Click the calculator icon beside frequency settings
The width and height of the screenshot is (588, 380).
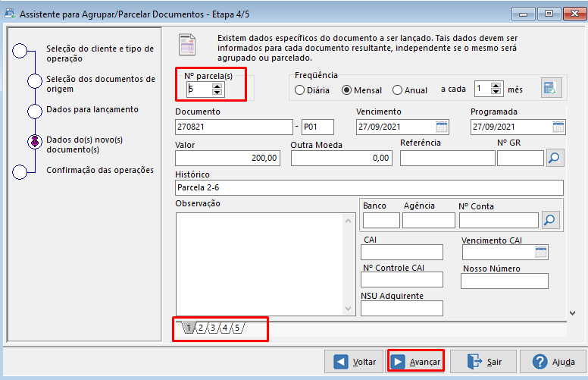coord(551,88)
